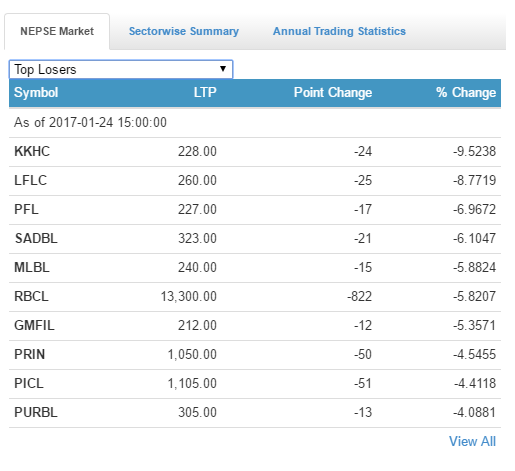The width and height of the screenshot is (515, 471).
Task: Select the LTP value 323.00
Action: (197, 238)
